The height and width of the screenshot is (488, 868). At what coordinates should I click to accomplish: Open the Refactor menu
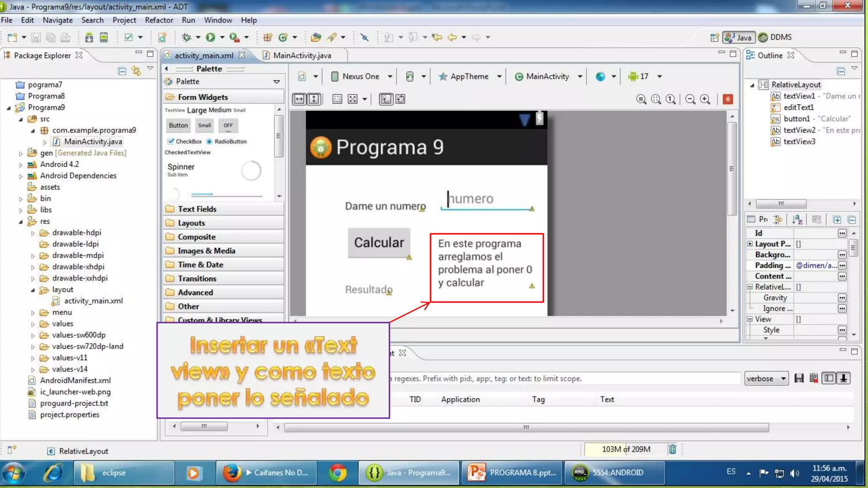coord(159,20)
